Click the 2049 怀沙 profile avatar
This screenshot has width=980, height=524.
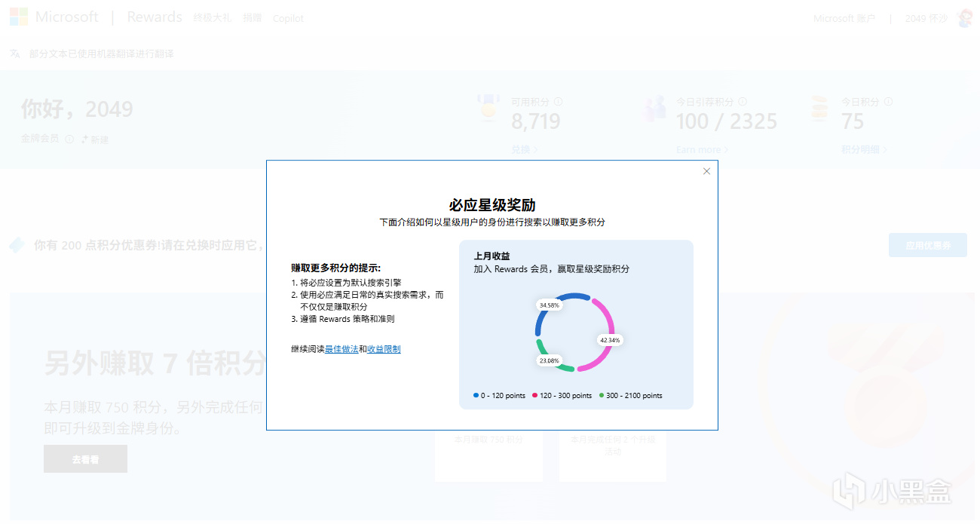point(965,18)
